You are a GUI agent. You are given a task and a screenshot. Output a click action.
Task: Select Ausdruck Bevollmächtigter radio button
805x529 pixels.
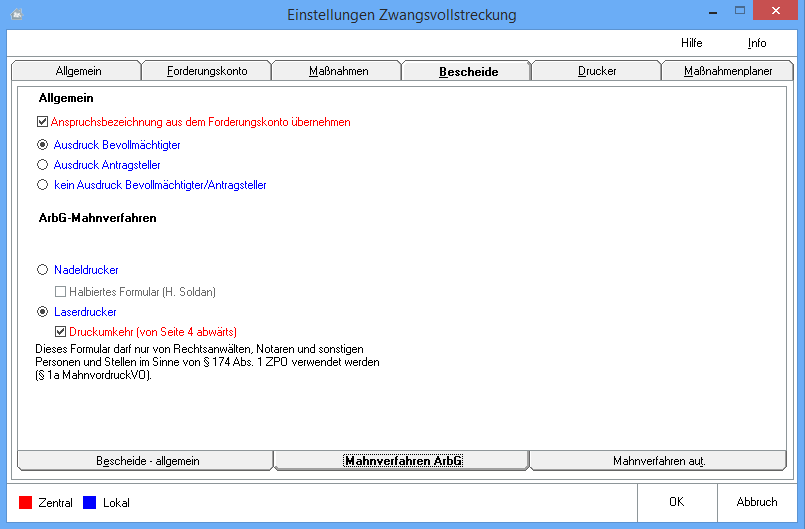click(42, 145)
